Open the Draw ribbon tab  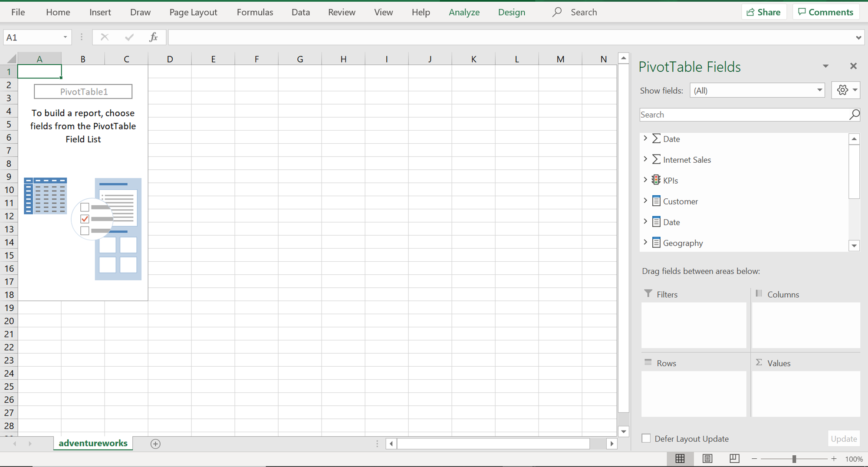(x=140, y=12)
